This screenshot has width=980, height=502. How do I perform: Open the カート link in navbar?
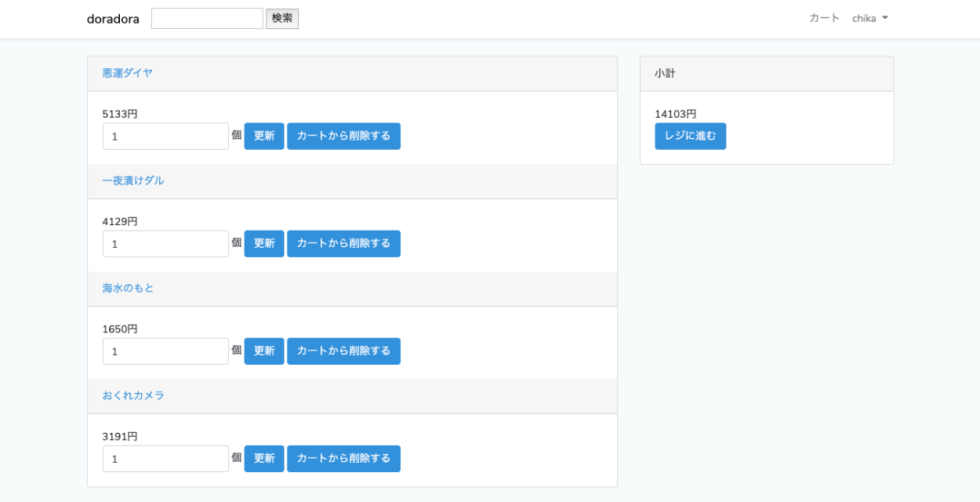coord(824,18)
